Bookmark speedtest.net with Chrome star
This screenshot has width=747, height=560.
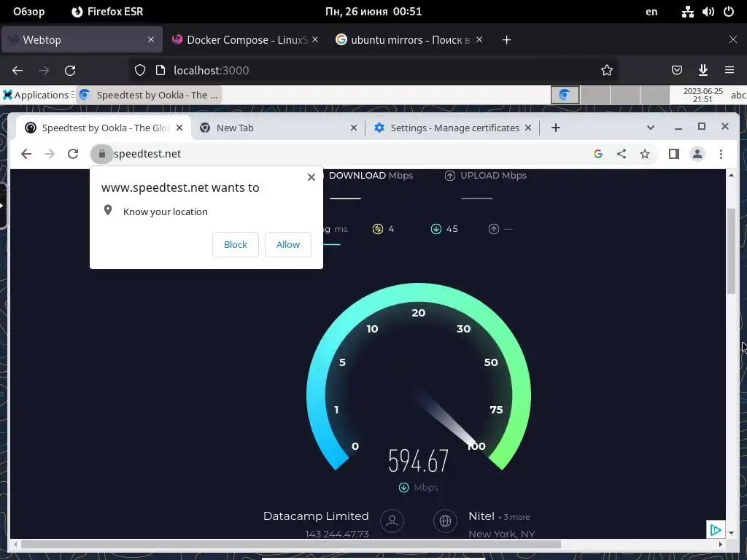click(x=645, y=154)
